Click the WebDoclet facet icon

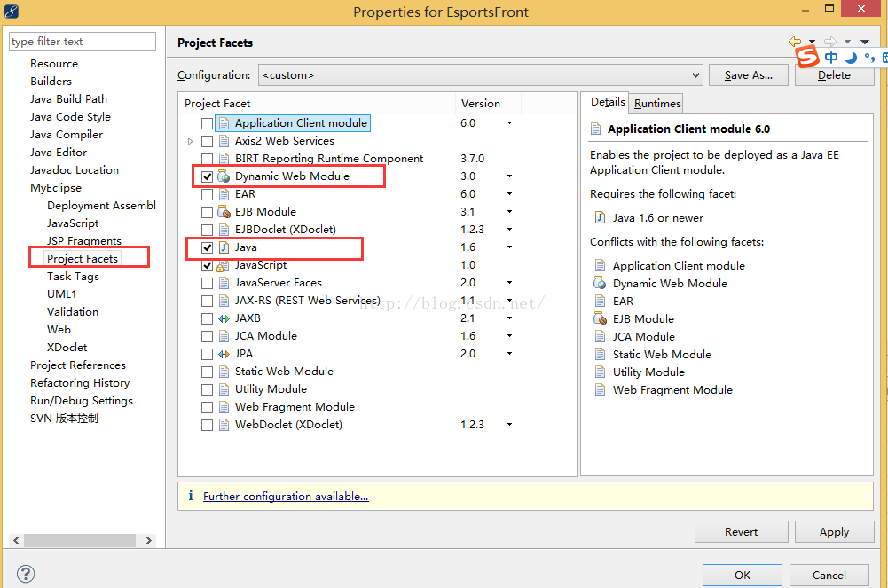[x=224, y=425]
